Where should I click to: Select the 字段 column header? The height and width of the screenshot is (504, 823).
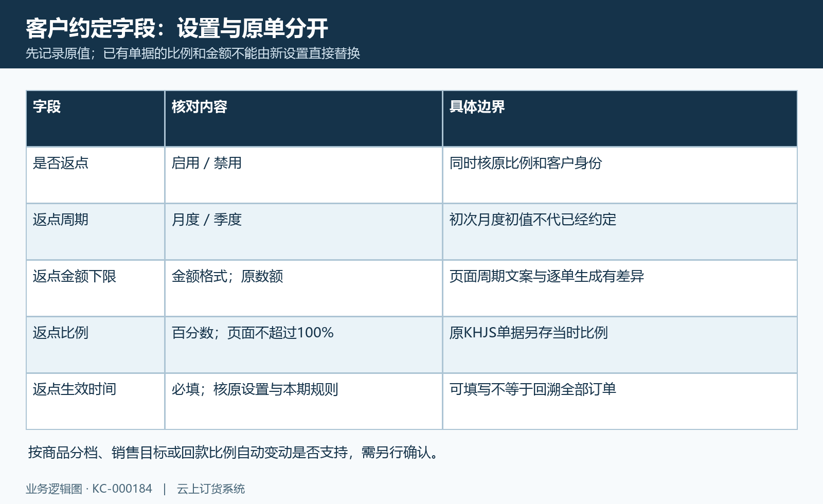[96, 119]
